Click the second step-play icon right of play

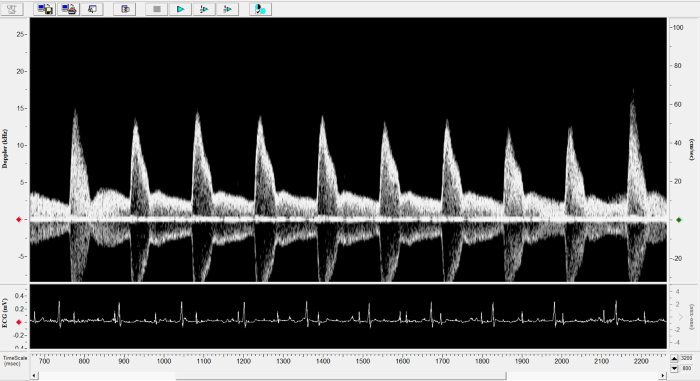228,9
